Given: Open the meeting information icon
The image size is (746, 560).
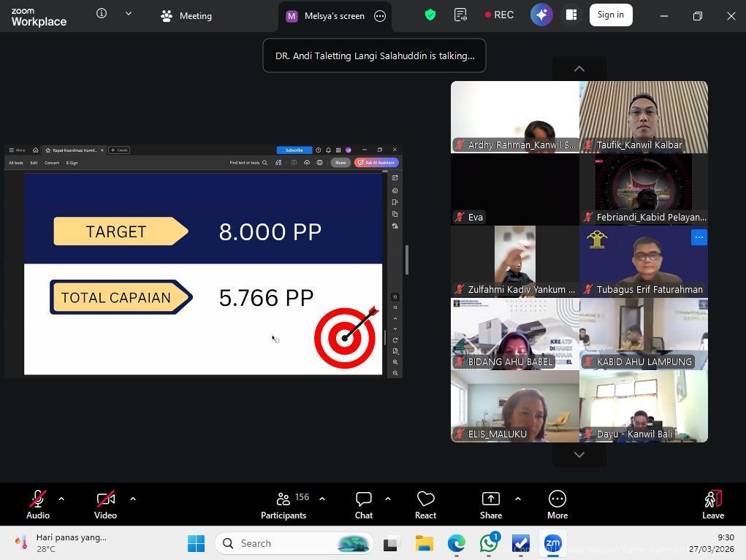Looking at the screenshot, I should pyautogui.click(x=102, y=14).
